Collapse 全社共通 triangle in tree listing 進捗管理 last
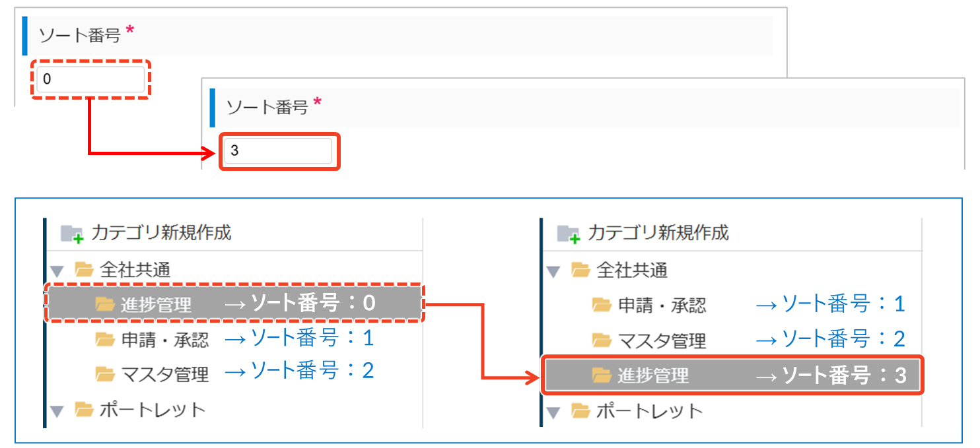The image size is (980, 448). tap(553, 271)
